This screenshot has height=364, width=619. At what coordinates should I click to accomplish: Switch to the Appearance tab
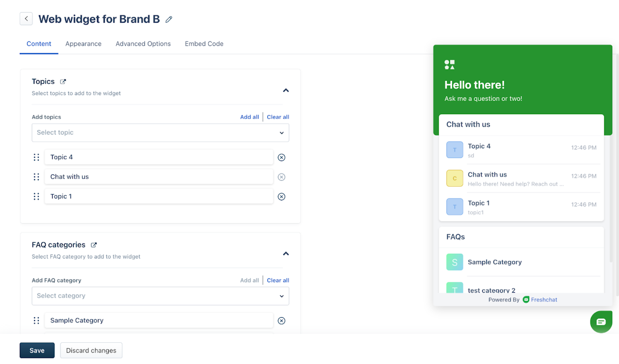coord(83,44)
